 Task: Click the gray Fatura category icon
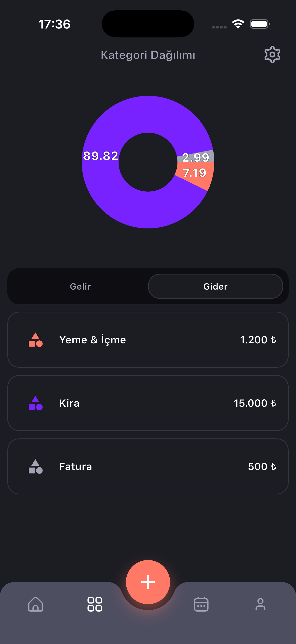point(36,466)
